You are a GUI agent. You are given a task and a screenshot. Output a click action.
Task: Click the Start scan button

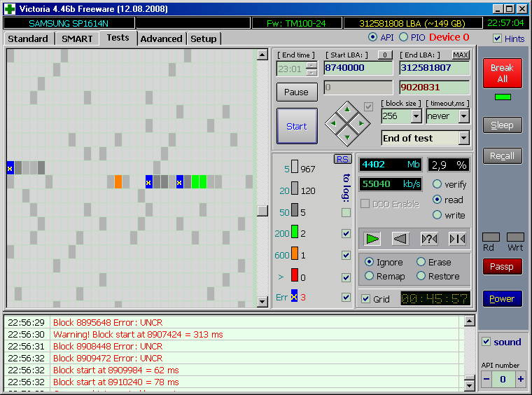[x=297, y=126]
